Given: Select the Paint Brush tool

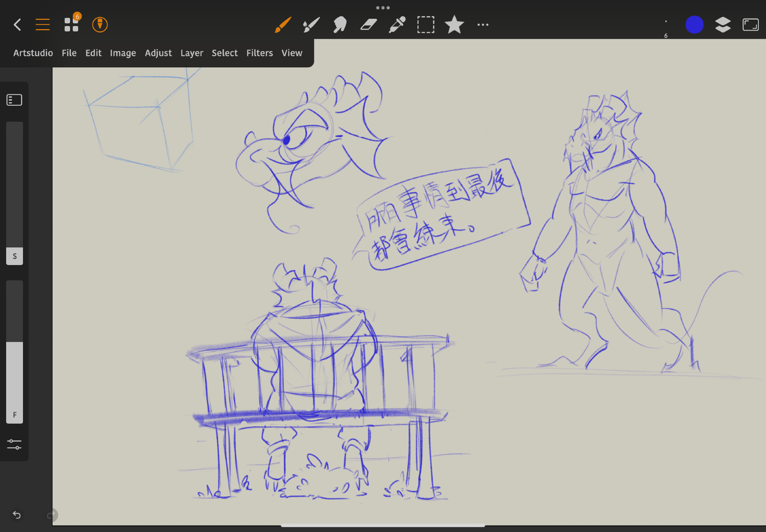Looking at the screenshot, I should point(283,25).
